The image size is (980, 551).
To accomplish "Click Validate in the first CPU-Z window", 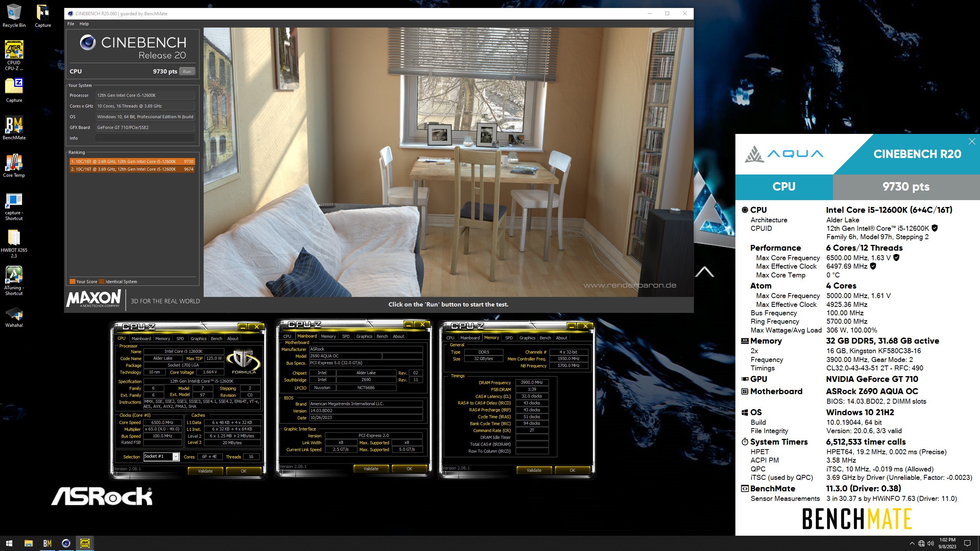I will 205,471.
